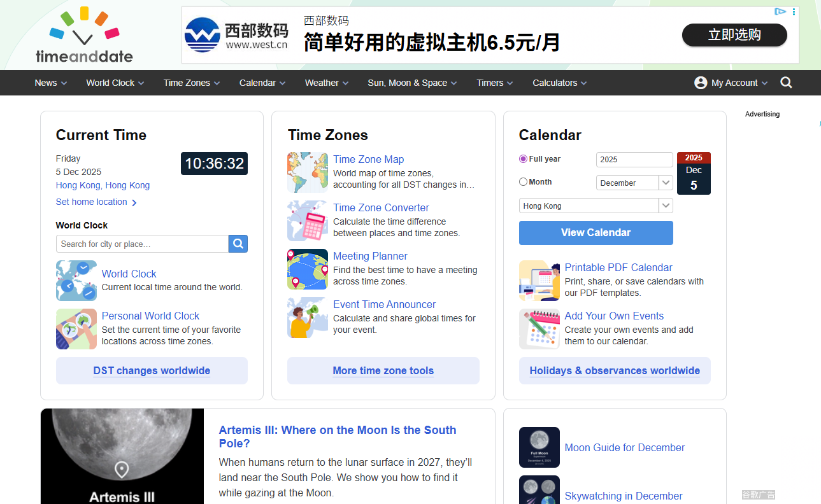
Task: Open the Calculators menu
Action: tap(559, 83)
